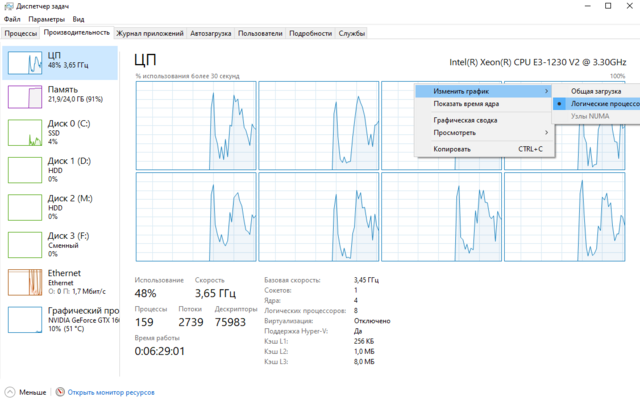Viewport: 640px width, 406px height.
Task: Select Диск 0 (C:) SSD graph icon
Action: (x=25, y=134)
